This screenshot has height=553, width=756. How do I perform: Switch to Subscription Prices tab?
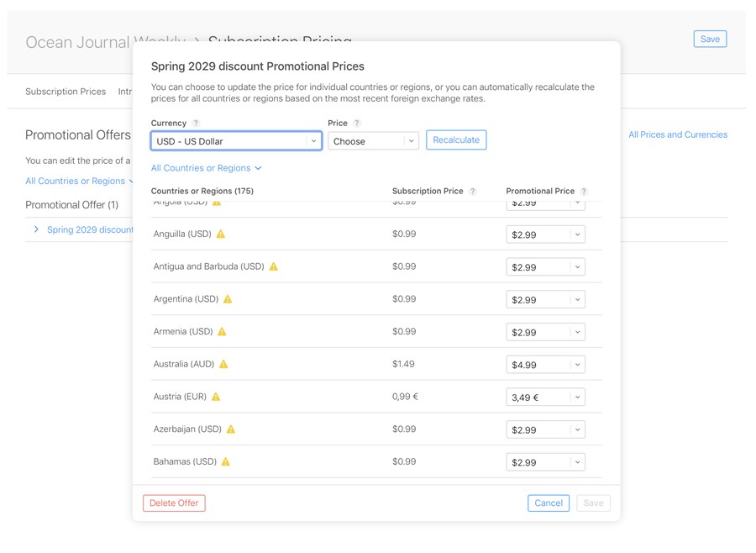(x=66, y=92)
